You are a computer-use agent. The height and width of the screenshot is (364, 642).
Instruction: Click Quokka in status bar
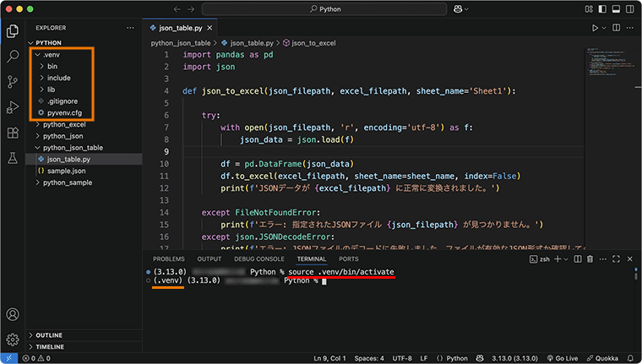tap(602, 358)
